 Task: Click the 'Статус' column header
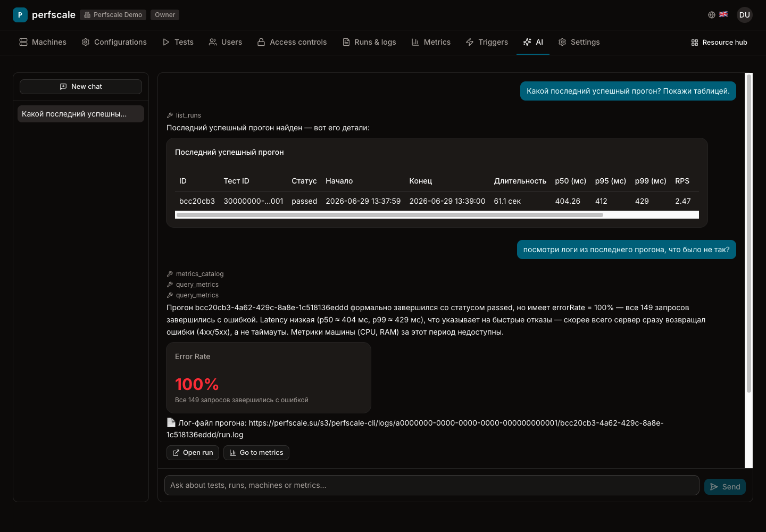(x=304, y=181)
